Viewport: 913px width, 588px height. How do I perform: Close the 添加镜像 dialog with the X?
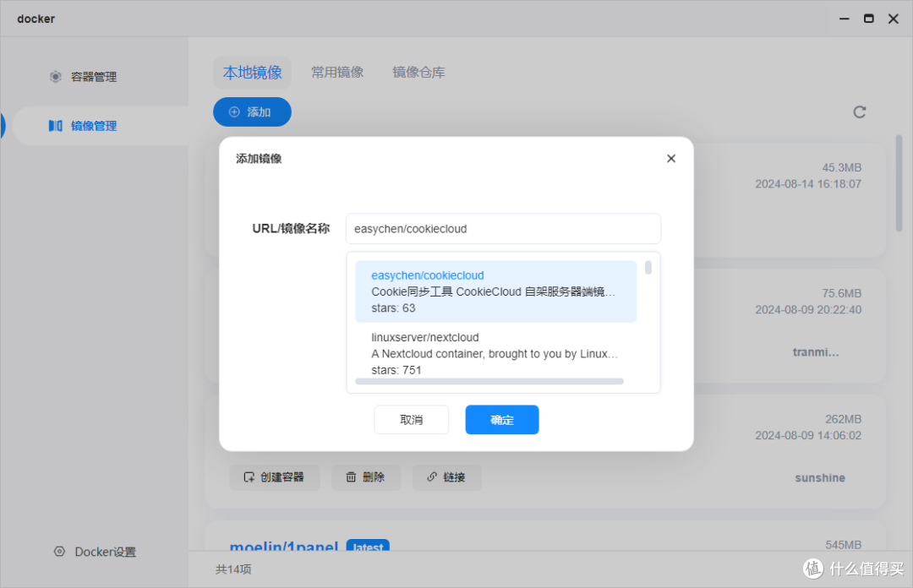coord(670,158)
